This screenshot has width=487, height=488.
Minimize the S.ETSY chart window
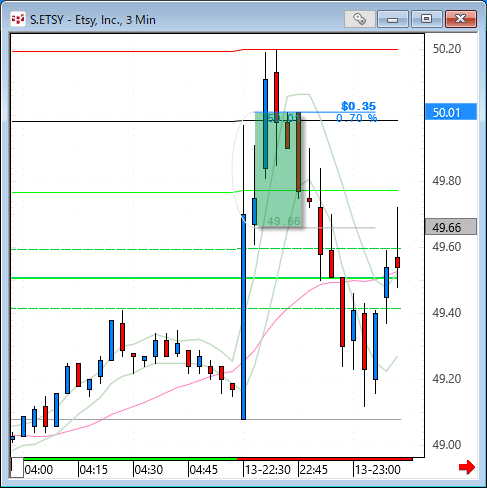[393, 19]
